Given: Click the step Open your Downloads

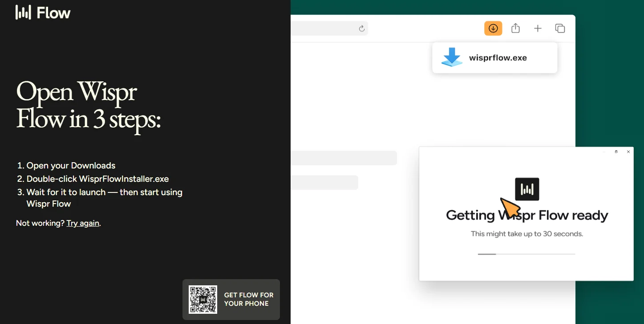Looking at the screenshot, I should coord(71,166).
